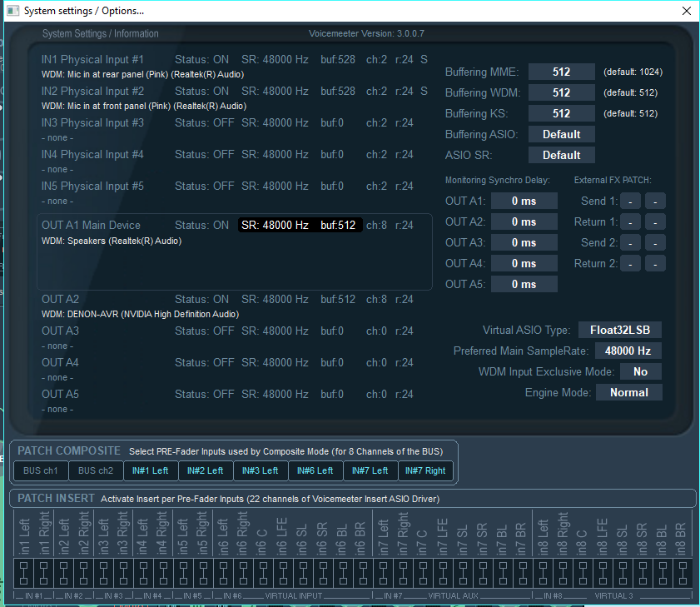Image resolution: width=700 pixels, height=607 pixels.
Task: Toggle insert patch for in8 BR
Action: pyautogui.click(x=683, y=573)
